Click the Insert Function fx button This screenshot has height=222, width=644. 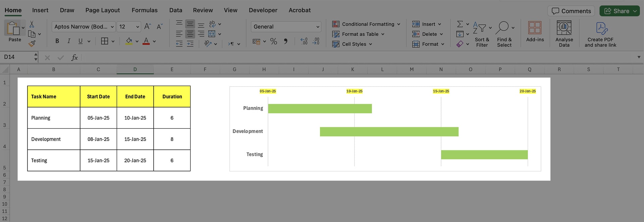(x=74, y=58)
